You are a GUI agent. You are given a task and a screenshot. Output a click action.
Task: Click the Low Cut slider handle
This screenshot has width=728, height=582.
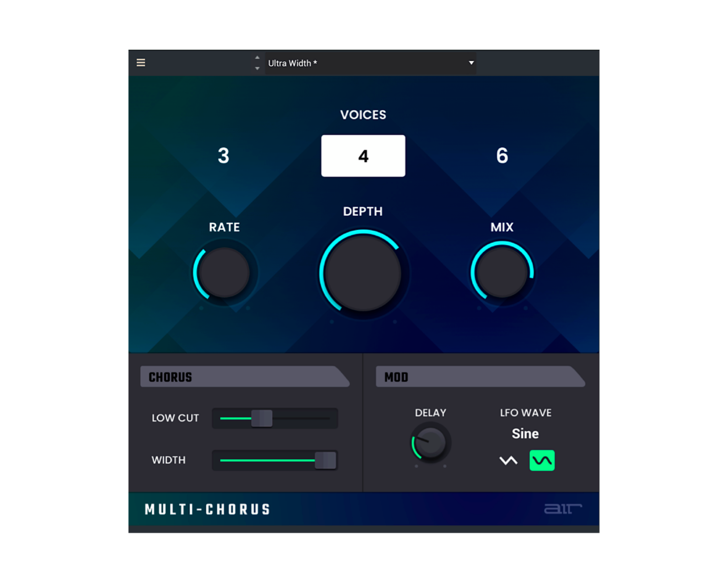[x=262, y=418]
